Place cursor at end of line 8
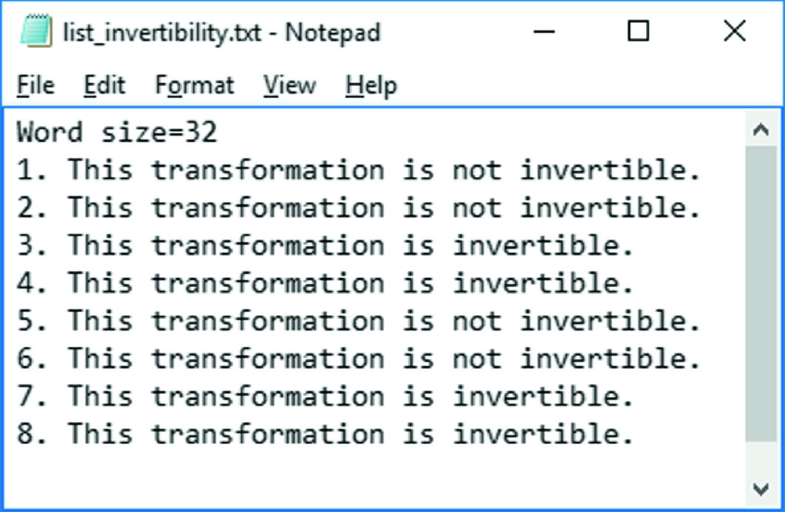 [x=636, y=434]
